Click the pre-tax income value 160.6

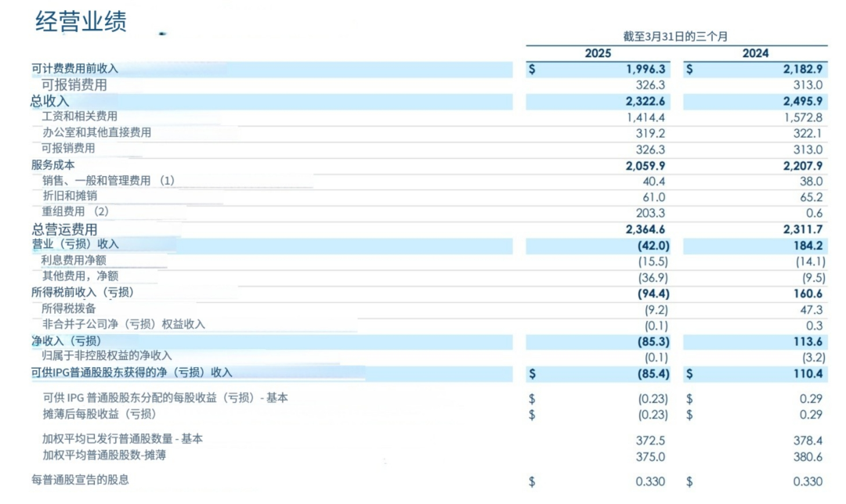pyautogui.click(x=808, y=293)
